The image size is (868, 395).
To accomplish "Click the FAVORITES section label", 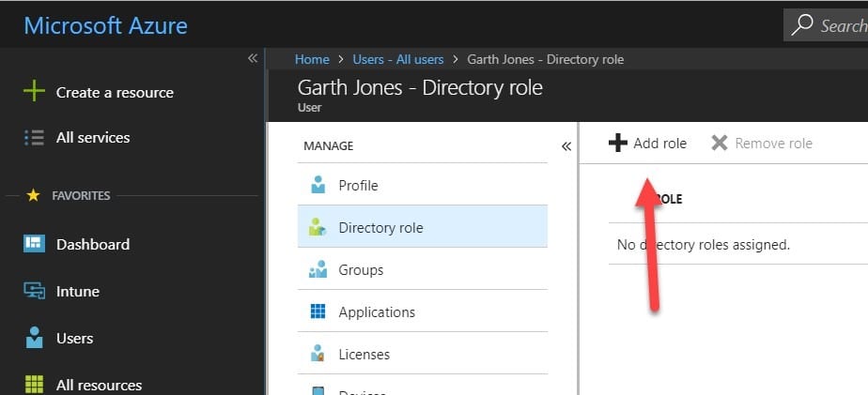I will [x=81, y=195].
